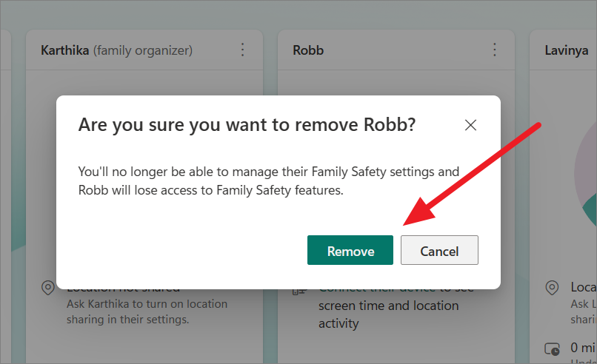Click 'screen time and location activity' text
Screen dimensions: 597x364
tap(388, 314)
